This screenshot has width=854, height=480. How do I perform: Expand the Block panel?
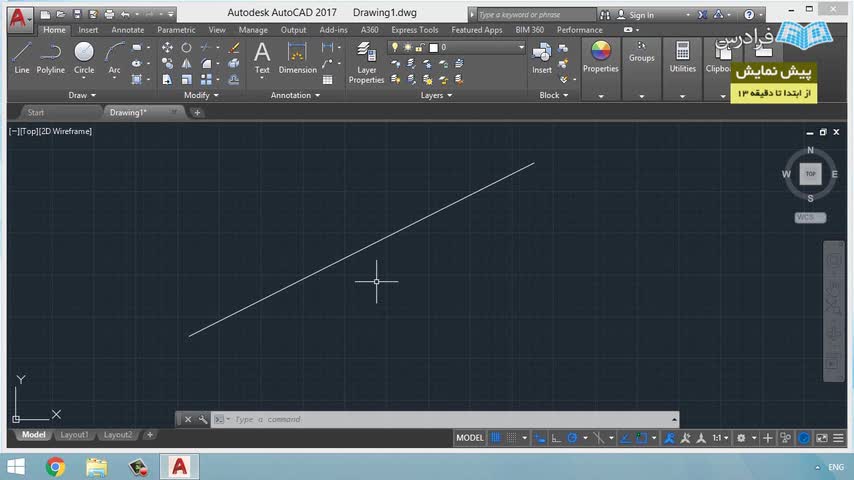pos(554,95)
